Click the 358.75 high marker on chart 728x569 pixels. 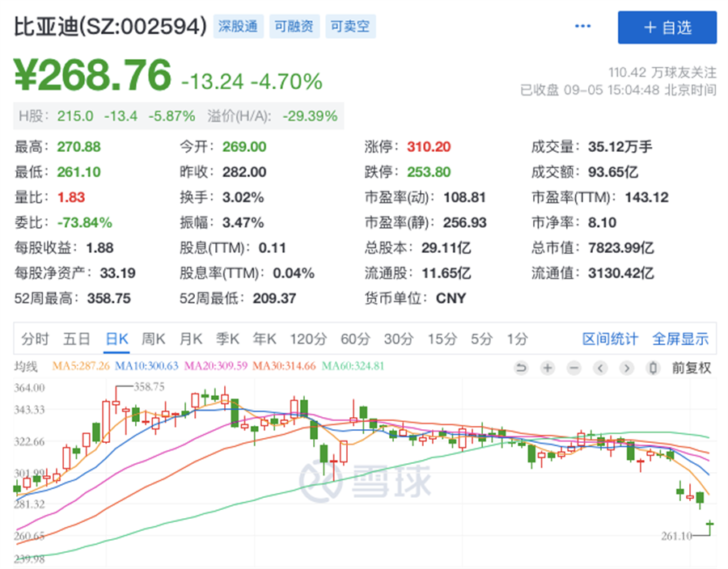point(149,386)
